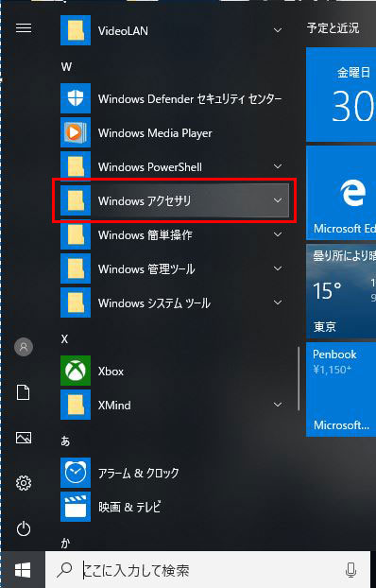376x588 pixels.
Task: Jump via the あ letter header
Action: click(65, 441)
